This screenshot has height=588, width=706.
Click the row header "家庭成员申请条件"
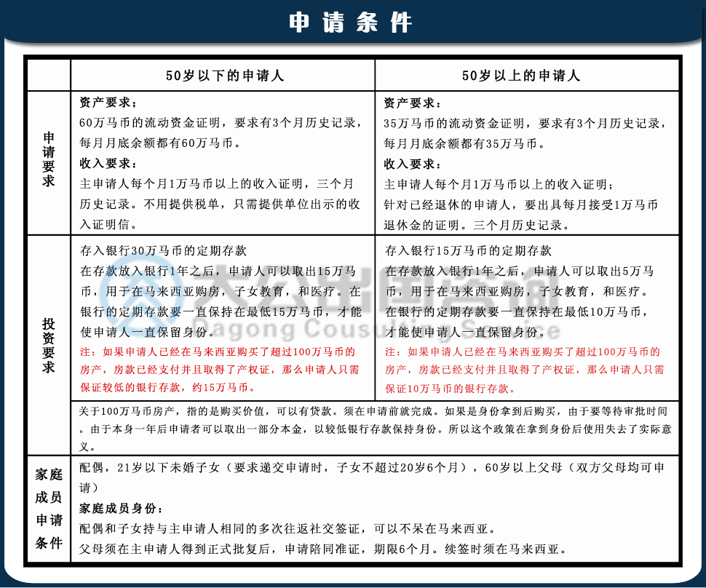(49, 508)
